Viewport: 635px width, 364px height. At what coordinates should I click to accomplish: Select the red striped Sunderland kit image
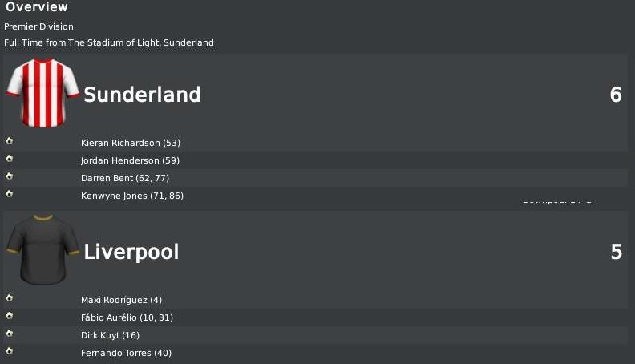click(x=43, y=93)
